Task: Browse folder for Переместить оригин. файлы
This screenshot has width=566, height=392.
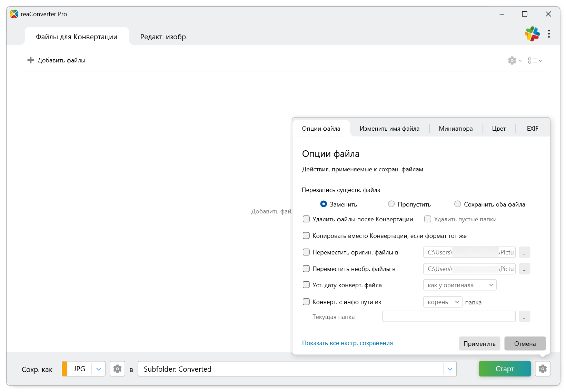Action: pos(524,252)
